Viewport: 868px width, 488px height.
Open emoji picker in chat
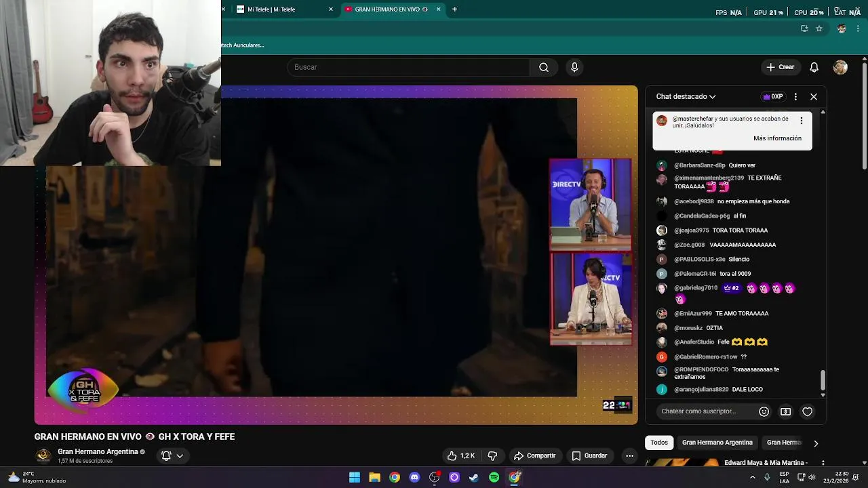tap(764, 411)
